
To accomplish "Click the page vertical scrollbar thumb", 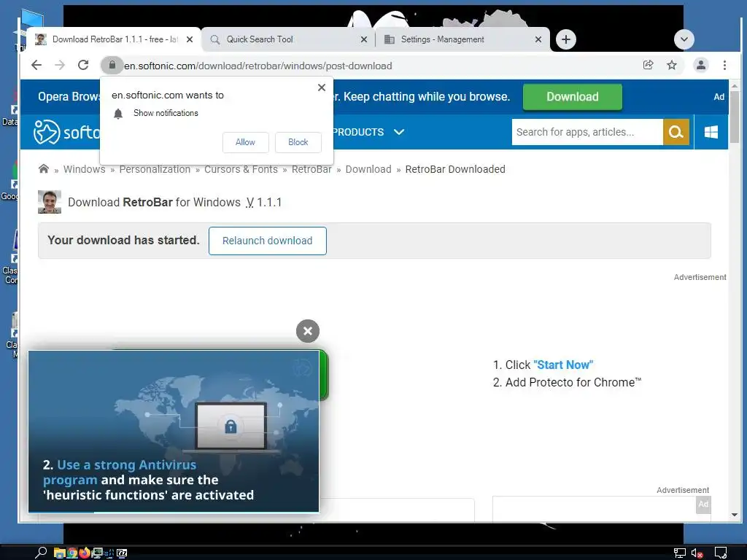I will [x=734, y=117].
